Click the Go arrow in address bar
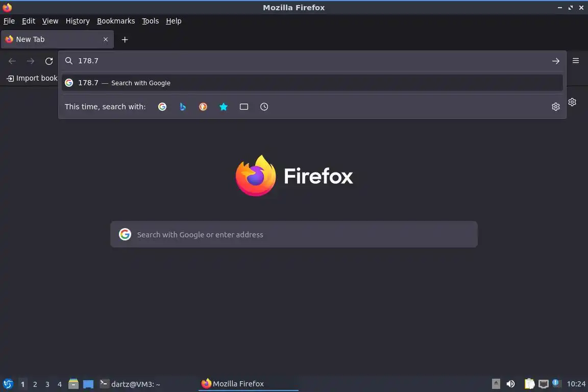This screenshot has width=588, height=392. coord(556,61)
